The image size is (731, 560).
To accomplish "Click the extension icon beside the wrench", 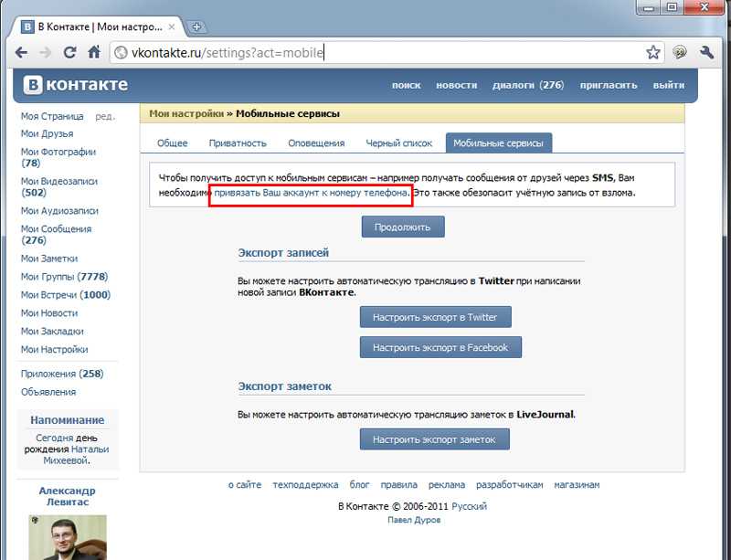I will 680,52.
